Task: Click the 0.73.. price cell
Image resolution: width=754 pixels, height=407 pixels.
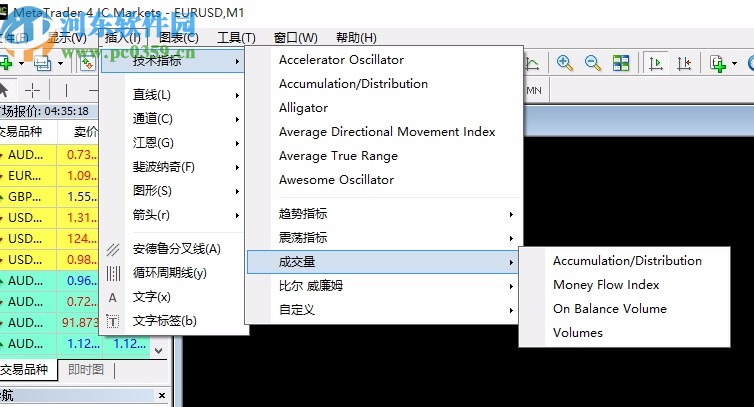Action: 78,154
